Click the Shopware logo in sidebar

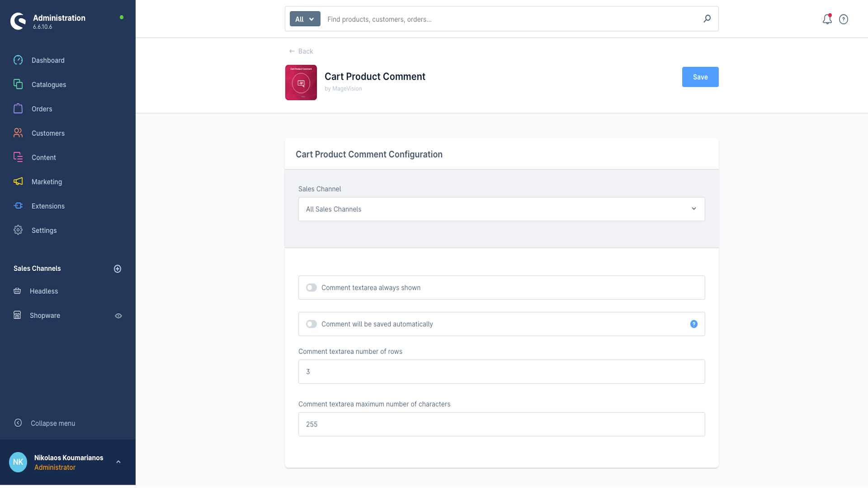tap(18, 21)
